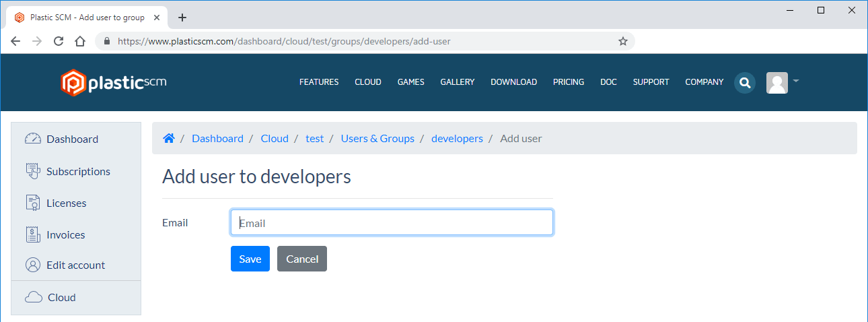
Task: Click the browser address bar URL
Action: [284, 41]
